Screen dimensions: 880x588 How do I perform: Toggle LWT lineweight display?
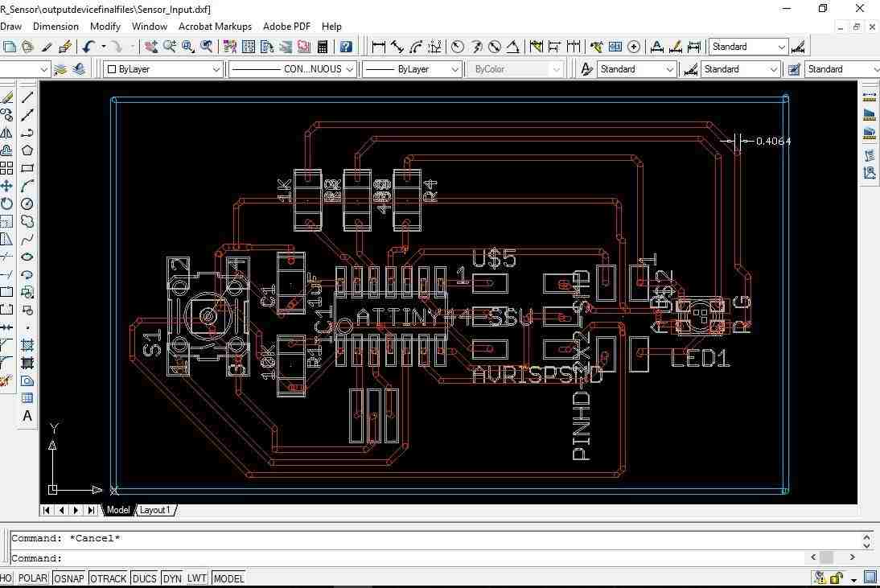click(196, 578)
